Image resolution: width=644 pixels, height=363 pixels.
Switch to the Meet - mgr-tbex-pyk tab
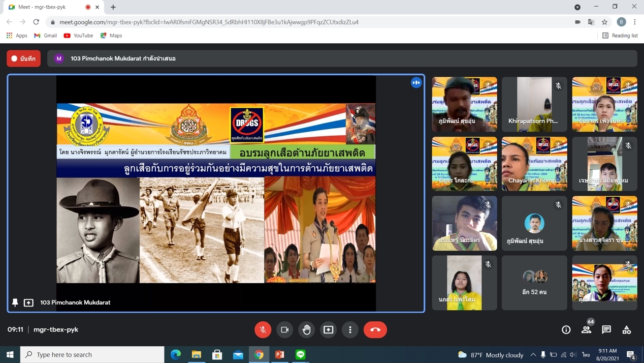click(x=48, y=7)
